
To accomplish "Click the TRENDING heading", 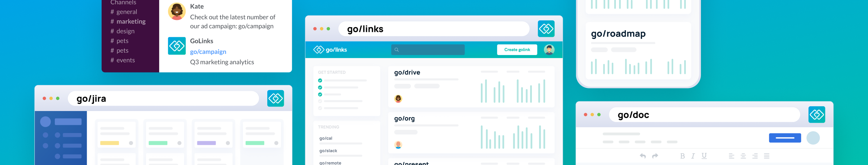I will (x=329, y=127).
